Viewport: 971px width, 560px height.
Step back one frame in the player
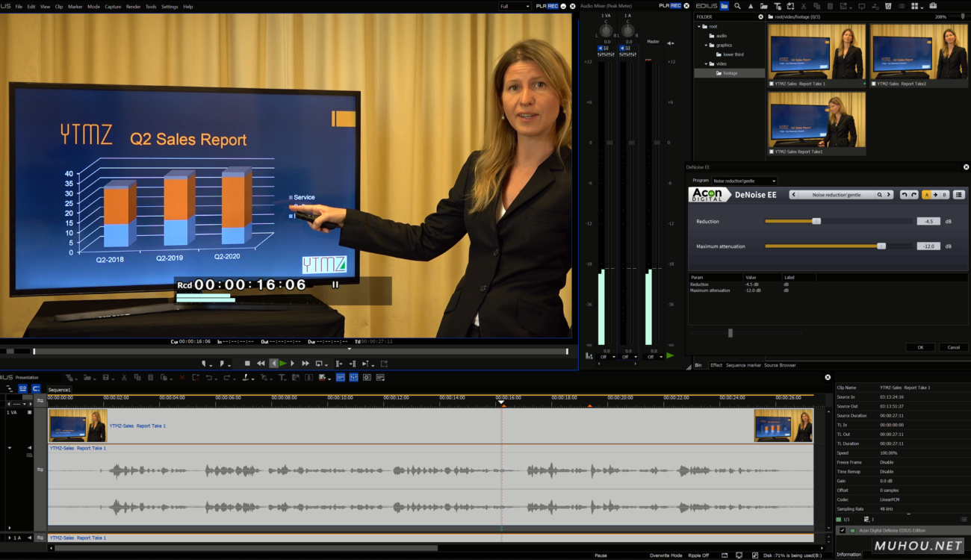tap(273, 364)
